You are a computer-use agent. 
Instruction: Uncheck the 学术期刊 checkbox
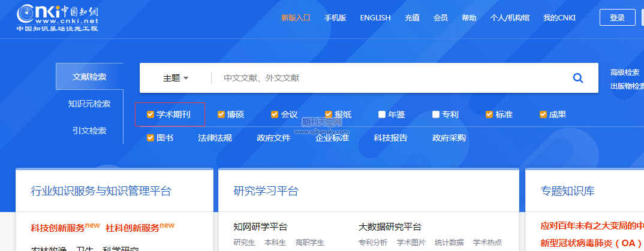151,114
